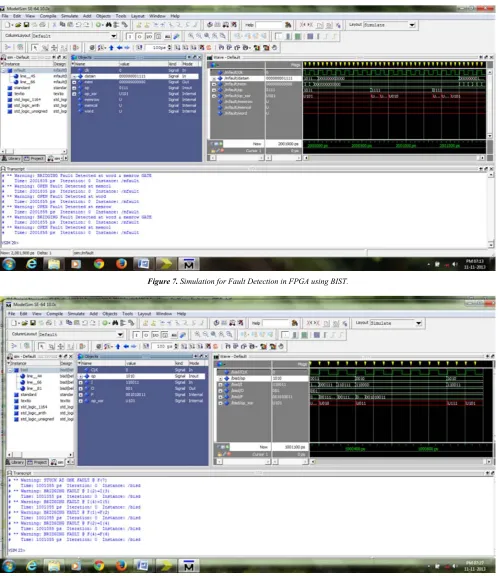Open Firefox from bist window taskbar
Screen dimensions: 498x576
click(121, 566)
